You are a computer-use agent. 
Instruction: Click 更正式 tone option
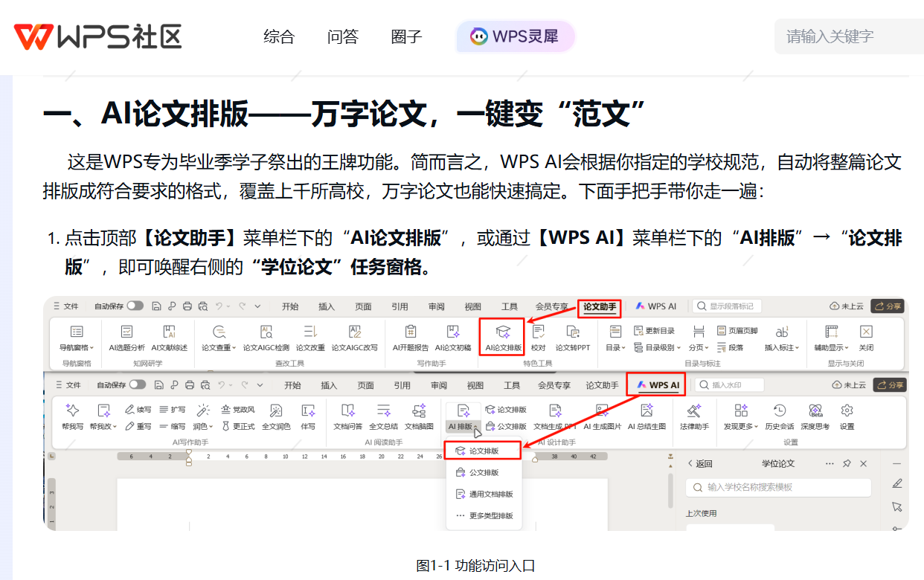pos(238,426)
